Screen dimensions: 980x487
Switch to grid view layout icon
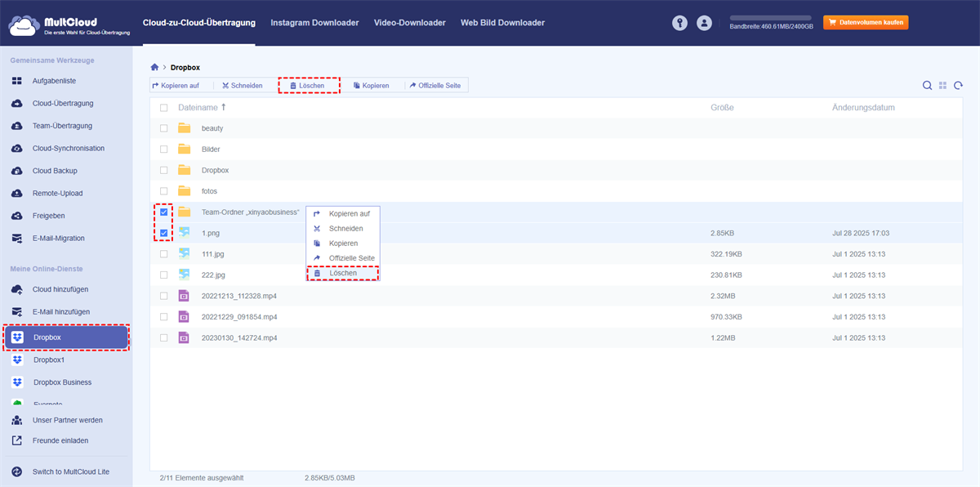click(x=942, y=86)
